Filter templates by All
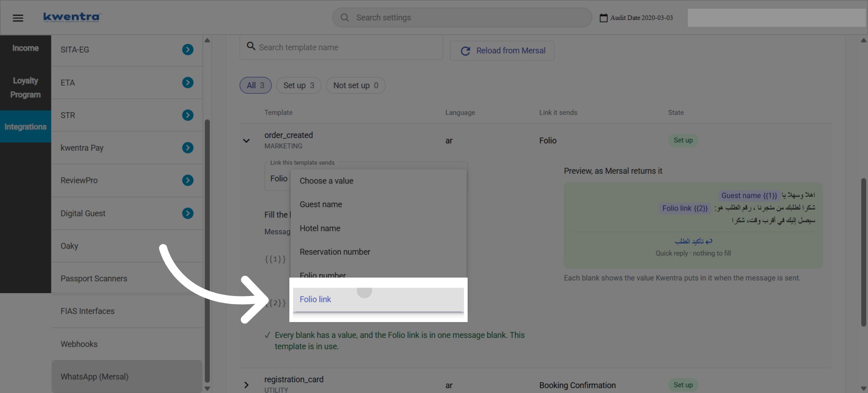Image resolution: width=868 pixels, height=393 pixels. [x=255, y=85]
